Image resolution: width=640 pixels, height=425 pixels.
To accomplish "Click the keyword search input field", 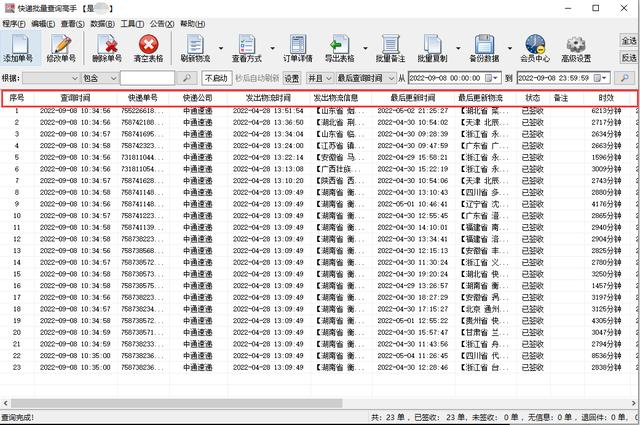I will 147,78.
